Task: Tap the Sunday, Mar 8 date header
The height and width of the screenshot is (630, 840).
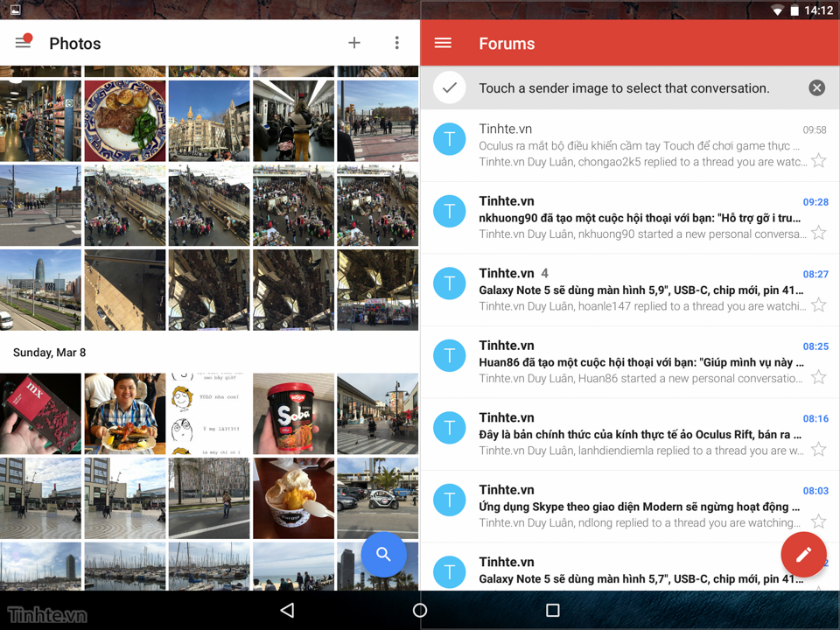Action: [49, 353]
